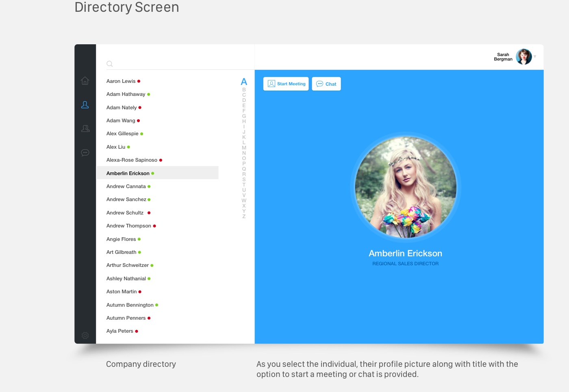Viewport: 569px width, 392px height.
Task: Click Sarah Bergman's avatar picture
Action: point(523,57)
